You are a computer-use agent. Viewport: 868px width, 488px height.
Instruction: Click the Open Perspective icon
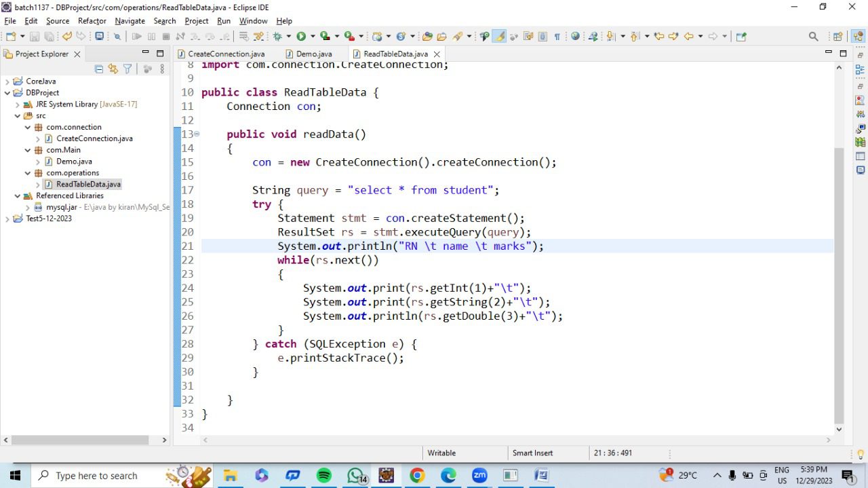(838, 37)
